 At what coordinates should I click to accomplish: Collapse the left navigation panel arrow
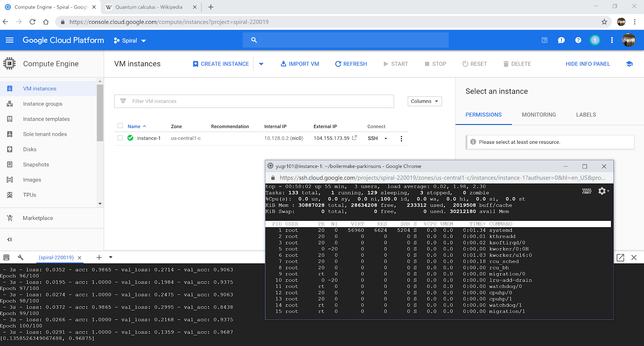click(9, 239)
